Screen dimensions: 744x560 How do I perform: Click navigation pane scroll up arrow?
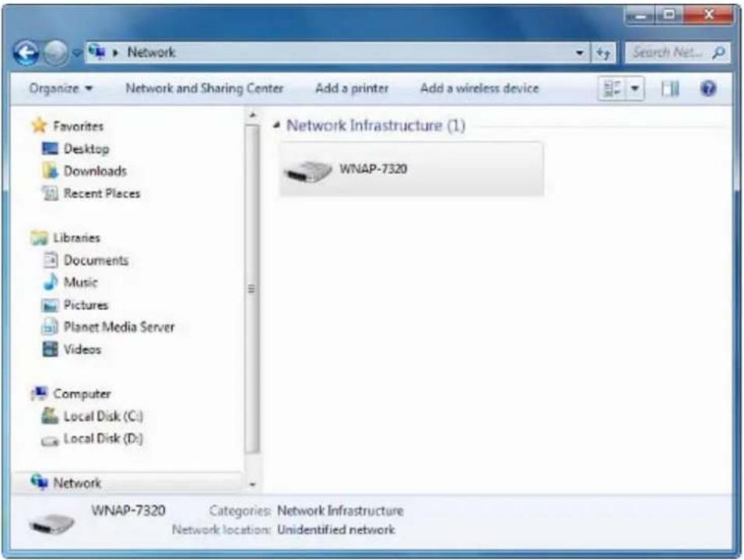coord(252,115)
